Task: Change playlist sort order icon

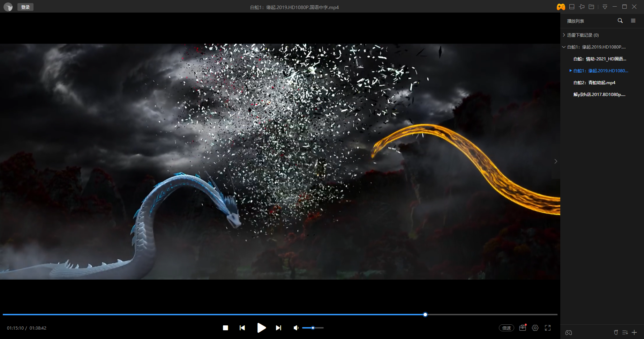Action: tap(625, 332)
